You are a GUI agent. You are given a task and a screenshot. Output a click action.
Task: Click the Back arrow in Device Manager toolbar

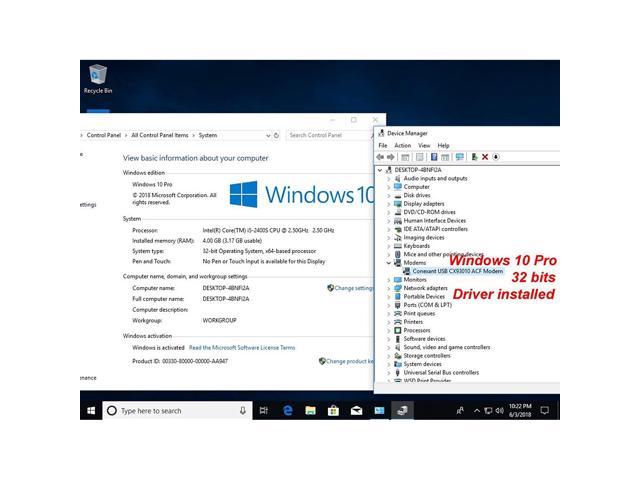click(380, 157)
